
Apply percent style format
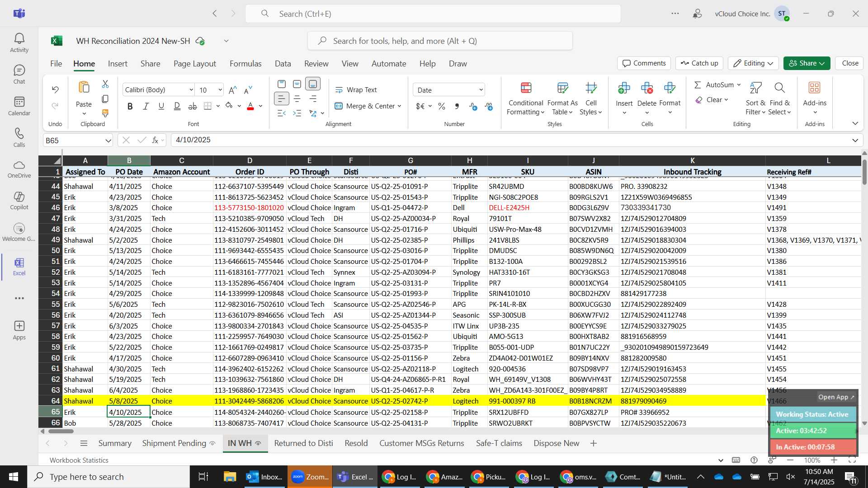tap(442, 106)
